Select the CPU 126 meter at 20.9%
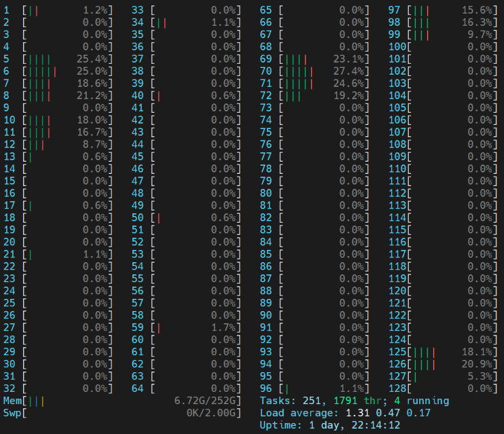Image resolution: width=504 pixels, height=434 pixels. pyautogui.click(x=452, y=365)
